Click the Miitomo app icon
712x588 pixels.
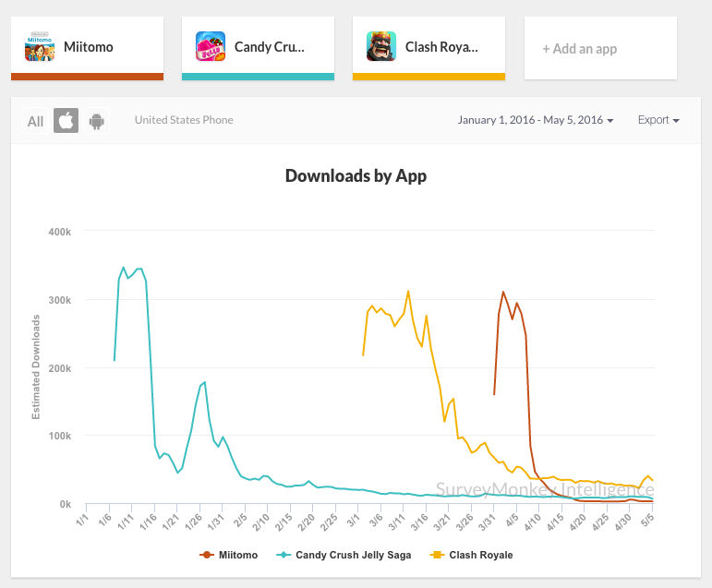pyautogui.click(x=40, y=46)
